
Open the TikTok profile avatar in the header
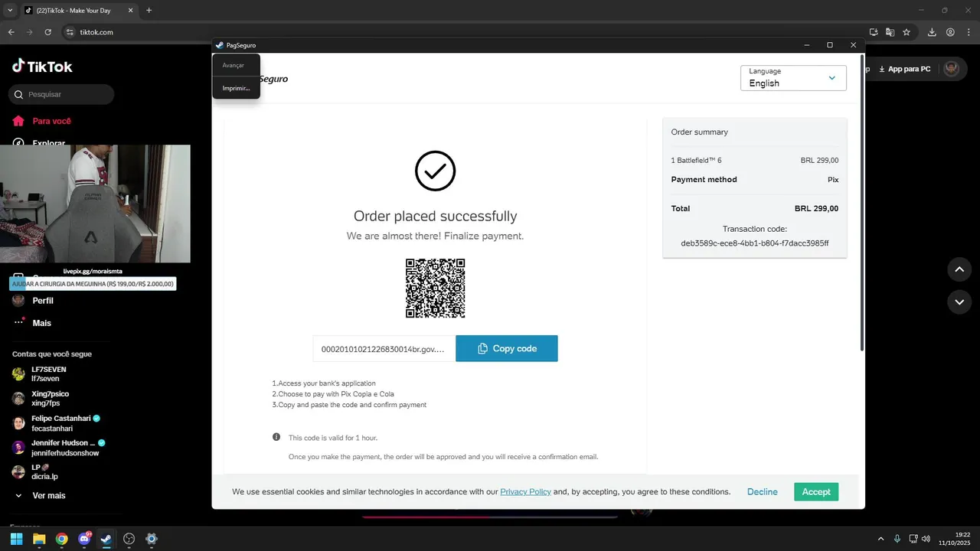coord(952,69)
